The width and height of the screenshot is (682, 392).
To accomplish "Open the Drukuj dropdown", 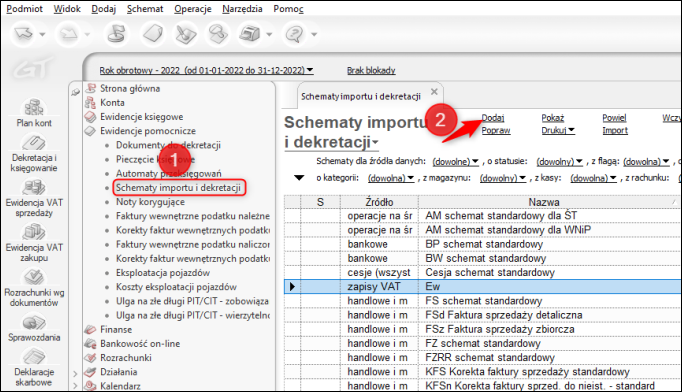I will (x=558, y=130).
